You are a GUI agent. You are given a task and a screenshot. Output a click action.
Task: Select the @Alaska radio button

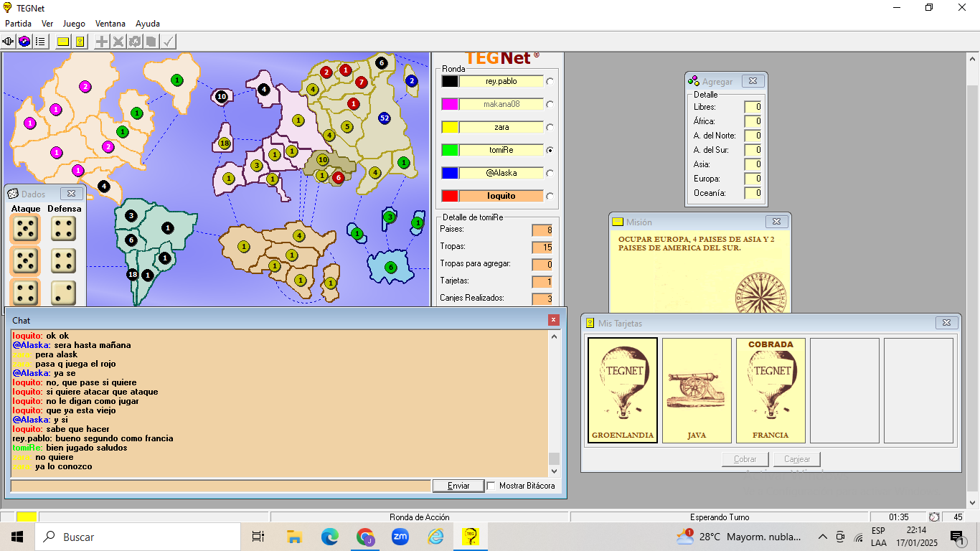550,173
